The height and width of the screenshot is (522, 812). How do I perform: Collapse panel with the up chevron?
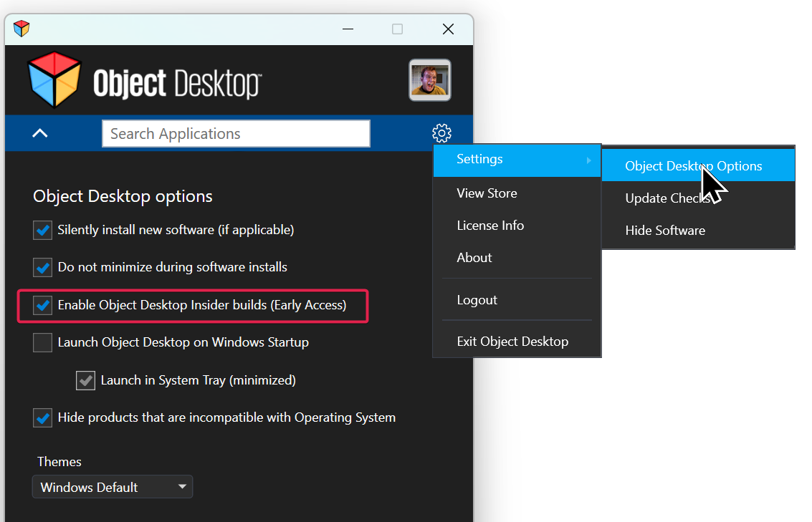(40, 133)
